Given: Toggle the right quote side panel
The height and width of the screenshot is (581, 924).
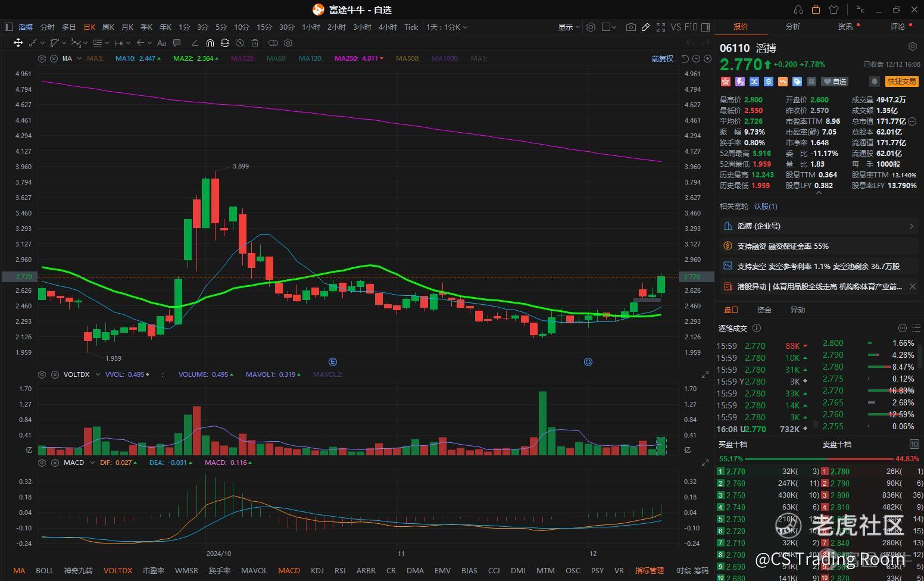Looking at the screenshot, I should click(706, 27).
